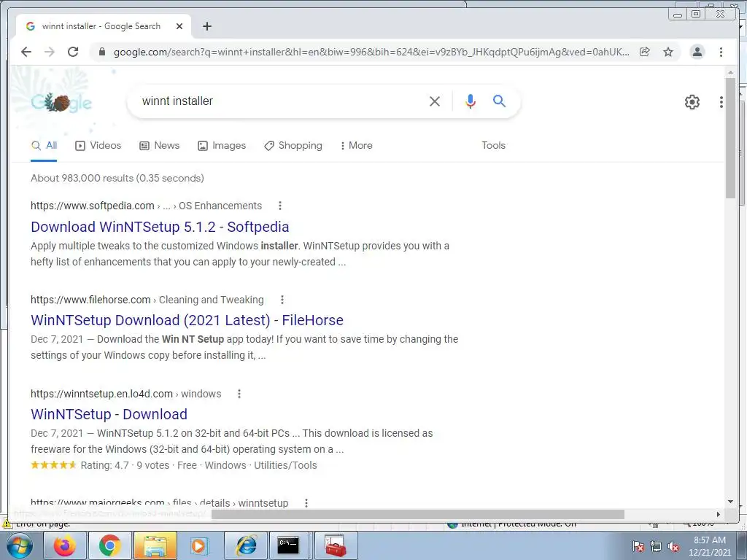The width and height of the screenshot is (747, 560).
Task: Switch to Images results
Action: (222, 146)
